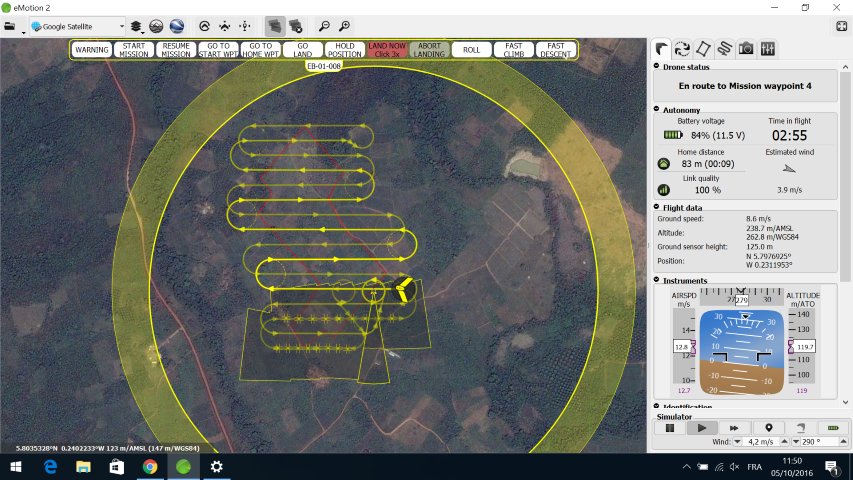Click the ROLL button
The height and width of the screenshot is (480, 853).
(471, 50)
